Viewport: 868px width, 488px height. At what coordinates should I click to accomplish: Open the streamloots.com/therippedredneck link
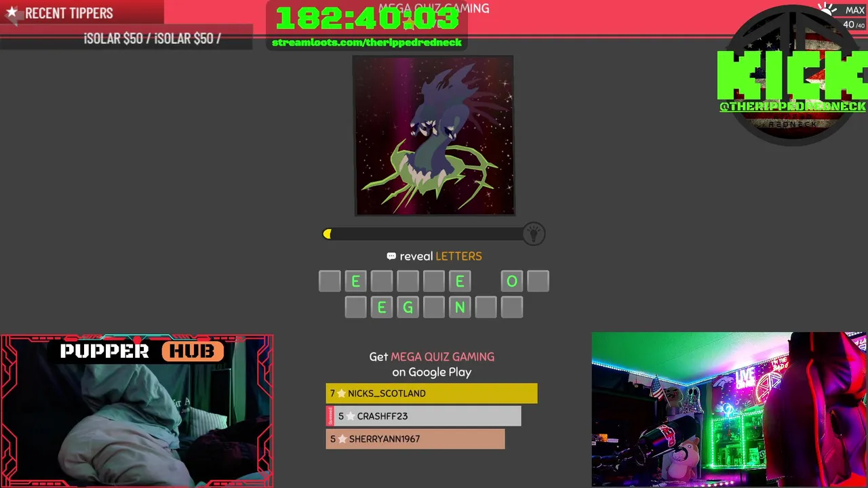[366, 42]
